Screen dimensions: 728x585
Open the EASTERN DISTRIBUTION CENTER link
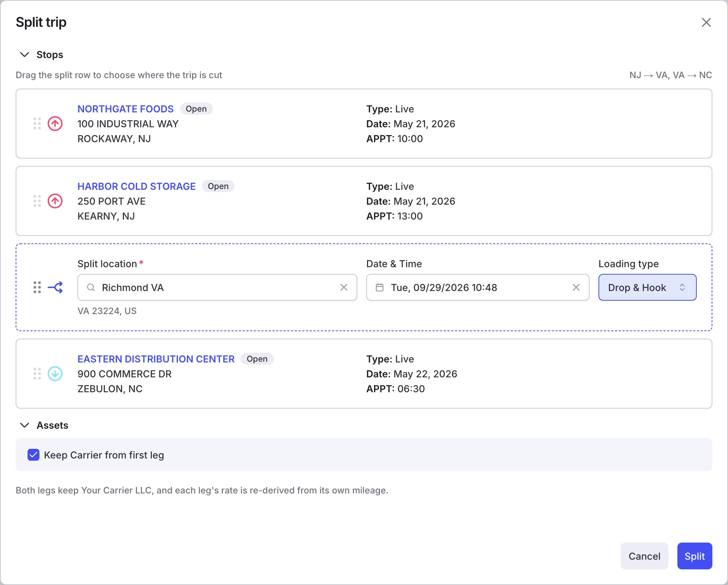coord(156,359)
